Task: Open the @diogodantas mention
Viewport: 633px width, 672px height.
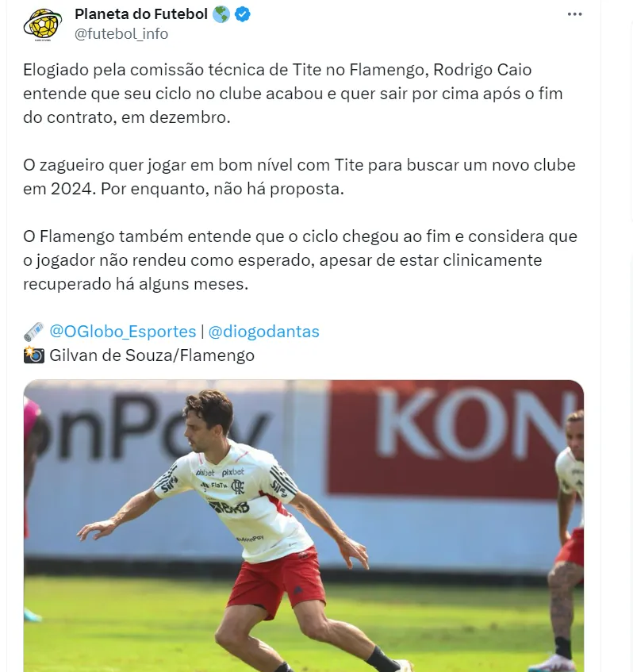Action: tap(263, 332)
